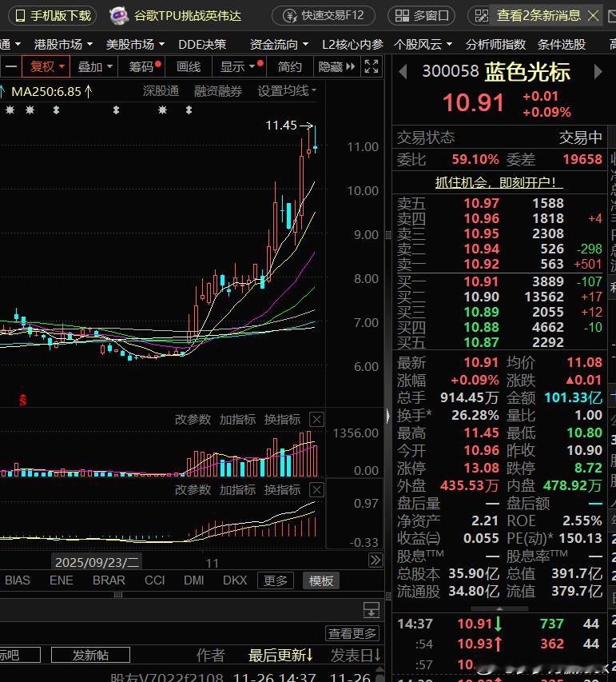Open the mobile version download button

pos(53,16)
